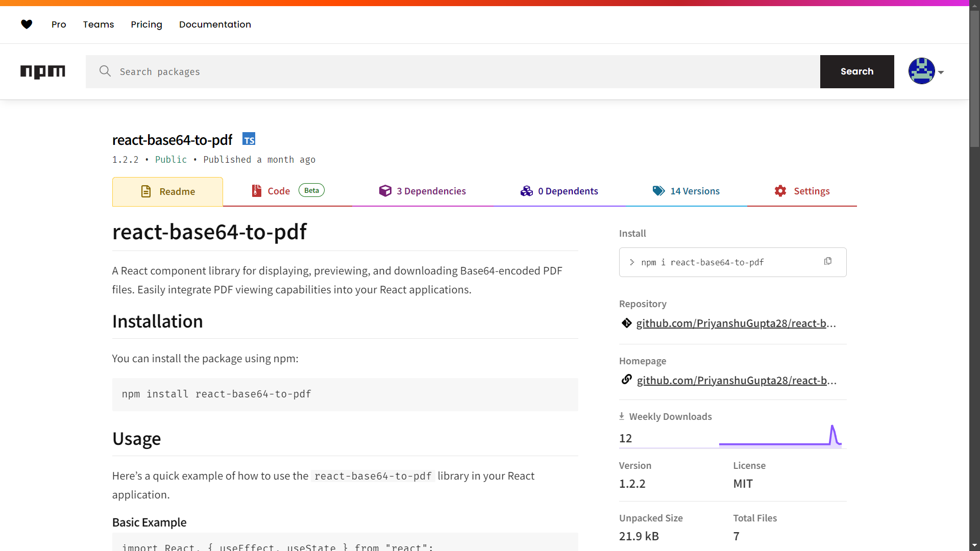Image resolution: width=980 pixels, height=551 pixels.
Task: Click the TypeScript TS badge beside package name
Action: 249,138
